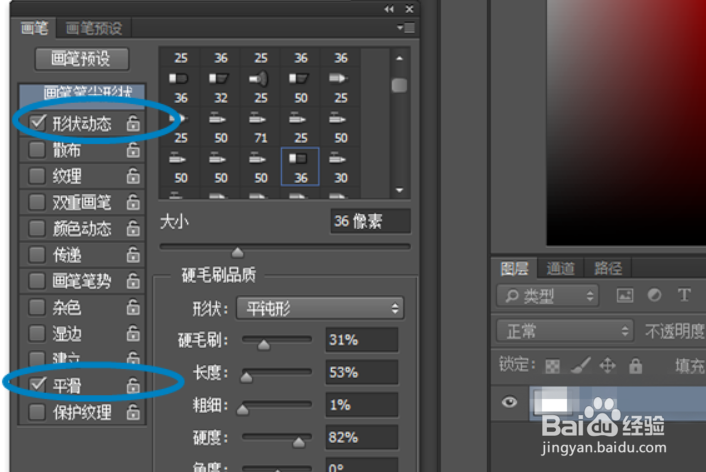The height and width of the screenshot is (472, 706).
Task: Lock layer position move icon
Action: (607, 365)
